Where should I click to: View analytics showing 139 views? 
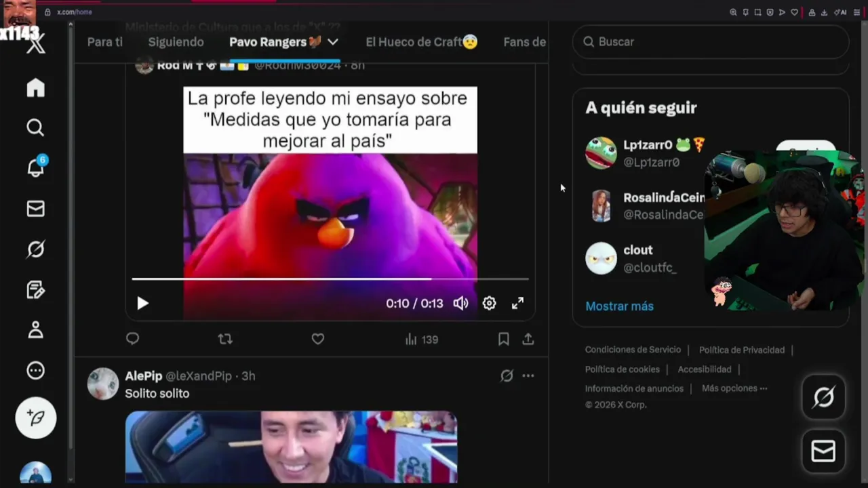point(422,340)
